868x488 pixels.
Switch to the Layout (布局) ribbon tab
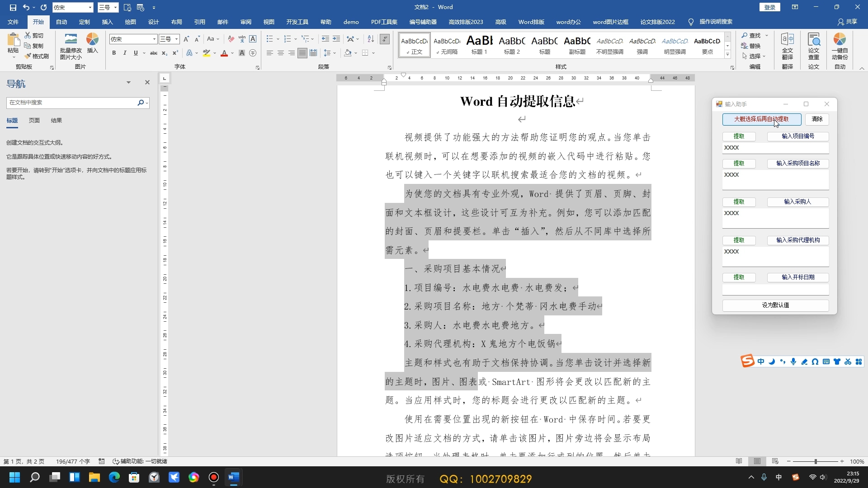pyautogui.click(x=176, y=22)
